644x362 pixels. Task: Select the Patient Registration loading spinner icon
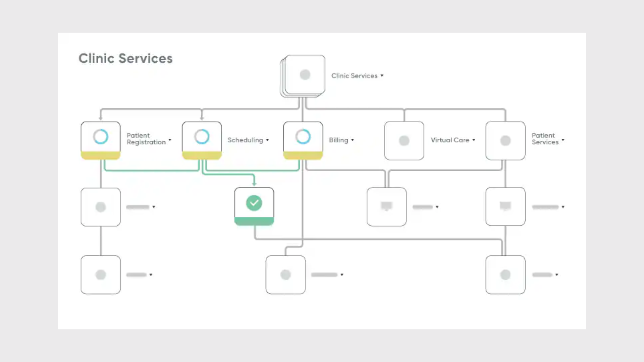[x=101, y=136]
